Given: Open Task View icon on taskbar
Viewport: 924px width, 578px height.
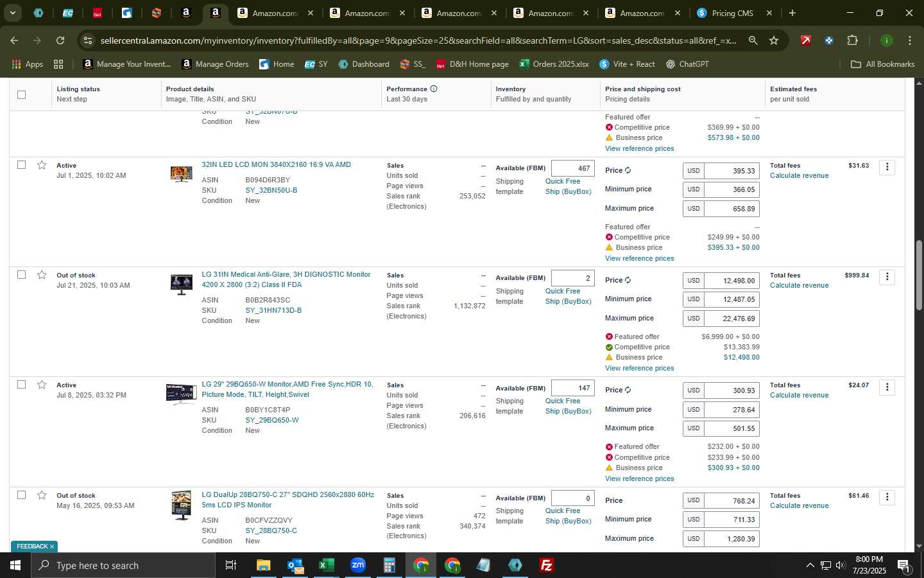Looking at the screenshot, I should 231,565.
